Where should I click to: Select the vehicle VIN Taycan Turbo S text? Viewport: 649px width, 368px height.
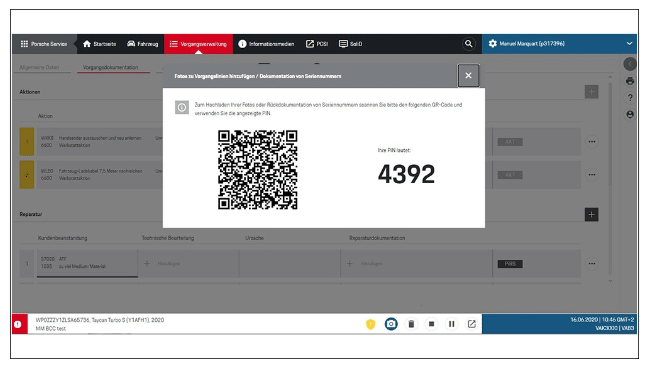(100, 320)
